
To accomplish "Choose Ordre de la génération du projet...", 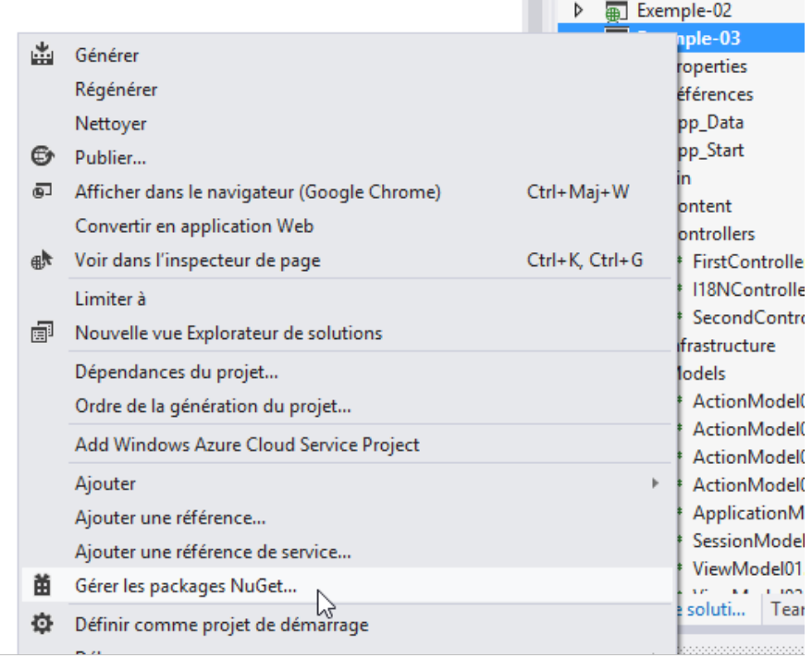I will (x=213, y=406).
